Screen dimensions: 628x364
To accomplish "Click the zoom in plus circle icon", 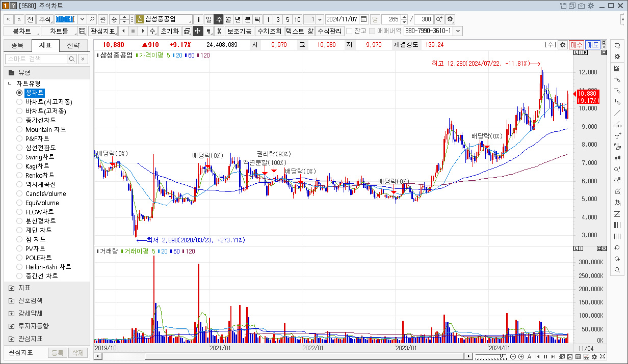I will tap(521, 356).
